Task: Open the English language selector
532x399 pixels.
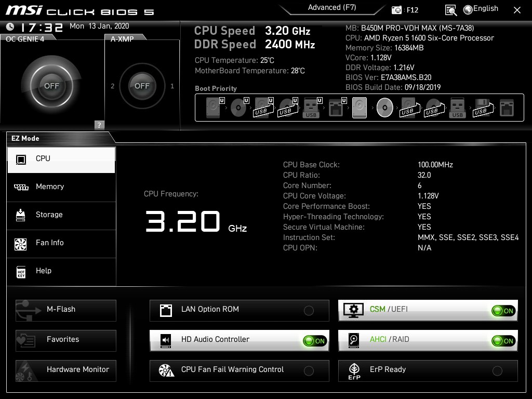Action: [481, 9]
